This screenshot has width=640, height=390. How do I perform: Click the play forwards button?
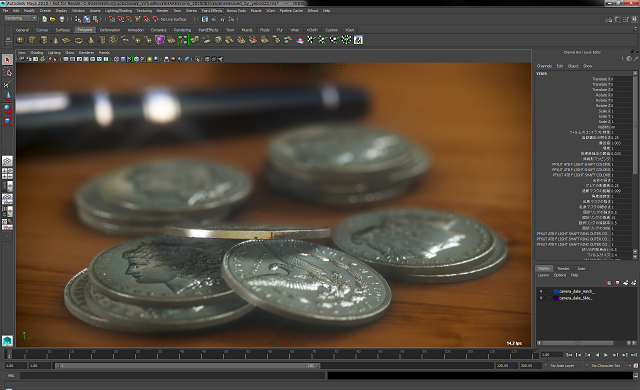click(606, 355)
